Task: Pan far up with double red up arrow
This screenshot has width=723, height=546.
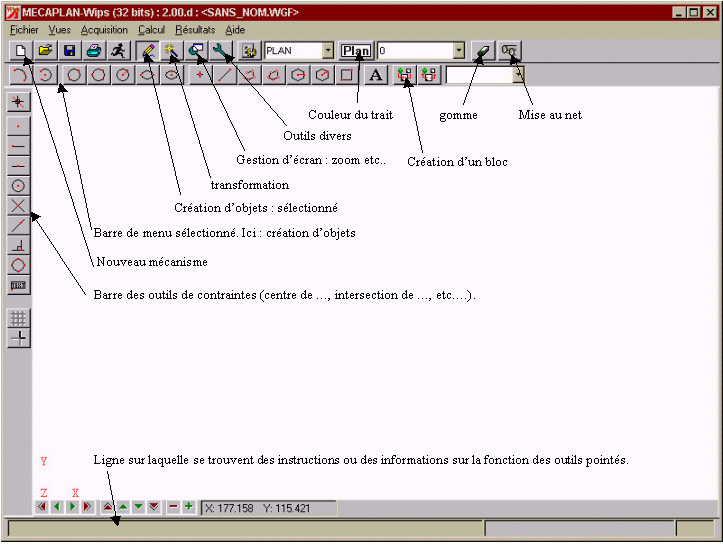Action: pyautogui.click(x=107, y=507)
